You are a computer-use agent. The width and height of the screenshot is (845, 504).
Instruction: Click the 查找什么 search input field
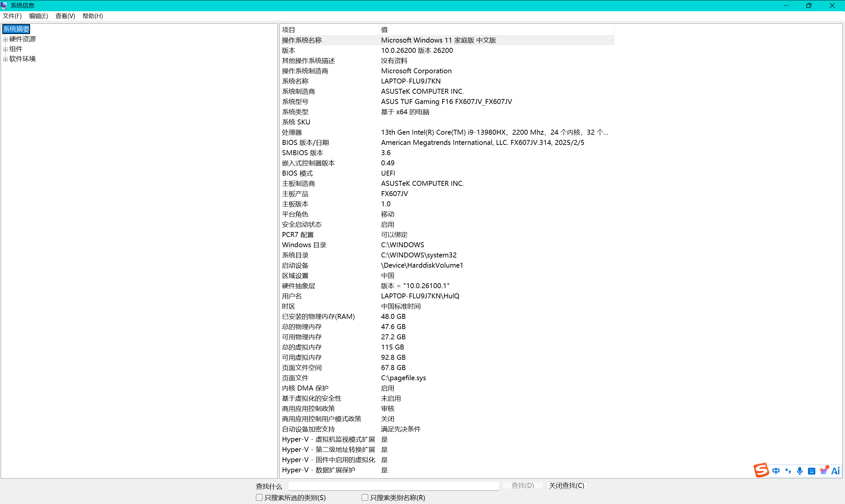point(394,486)
